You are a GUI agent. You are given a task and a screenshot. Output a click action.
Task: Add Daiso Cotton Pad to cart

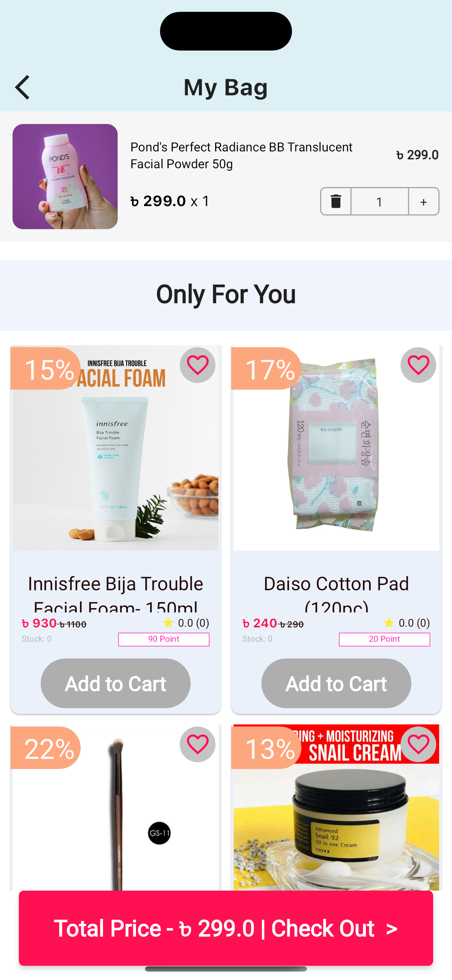coord(336,683)
